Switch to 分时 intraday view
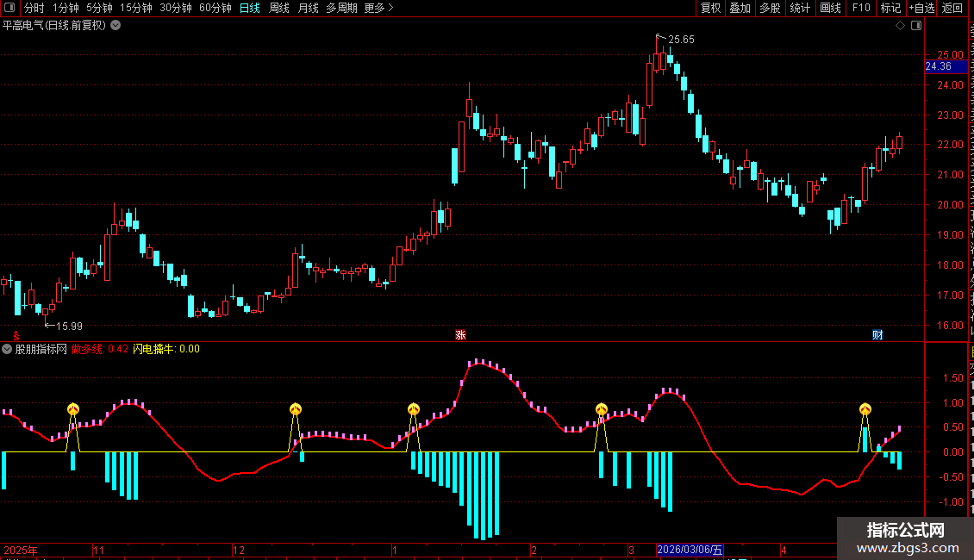Image resolution: width=974 pixels, height=560 pixels. [34, 8]
